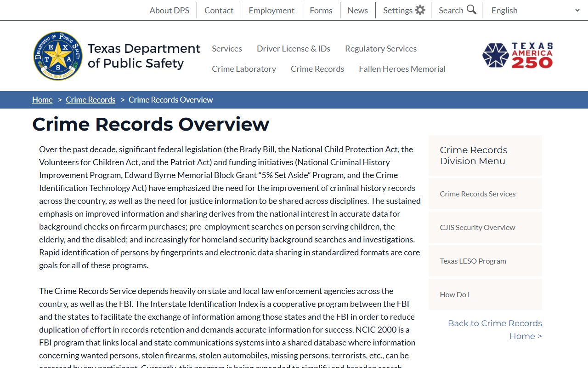This screenshot has width=588, height=368.
Task: Click the Settings gear icon
Action: 420,10
